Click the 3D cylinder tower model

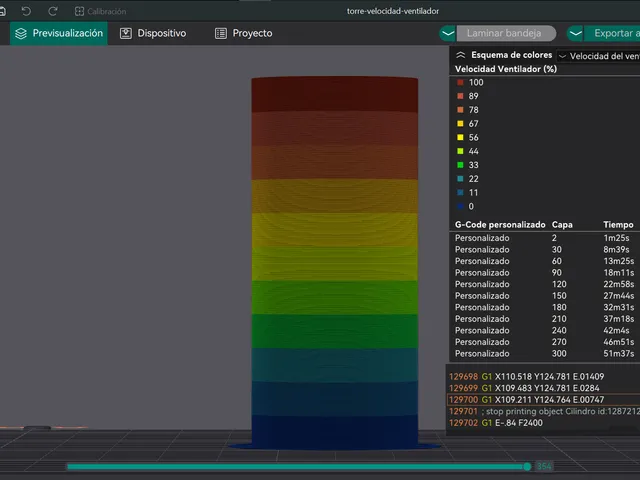coord(335,261)
